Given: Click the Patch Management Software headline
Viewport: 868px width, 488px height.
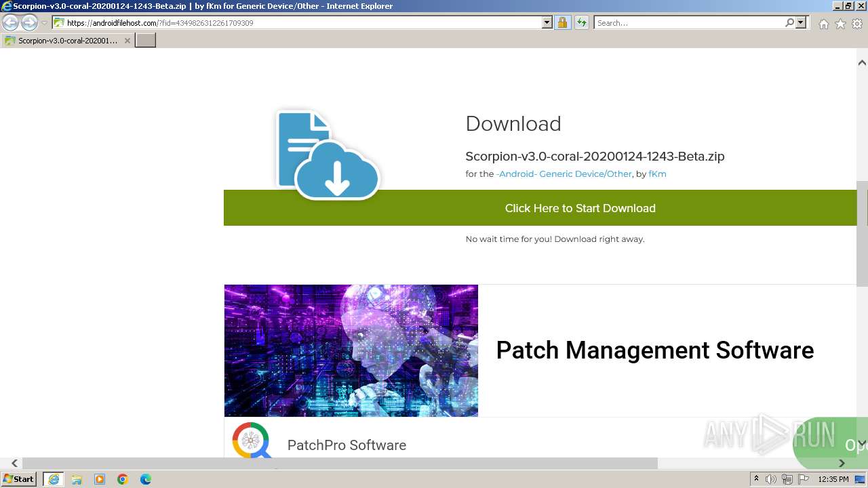Looking at the screenshot, I should point(655,350).
